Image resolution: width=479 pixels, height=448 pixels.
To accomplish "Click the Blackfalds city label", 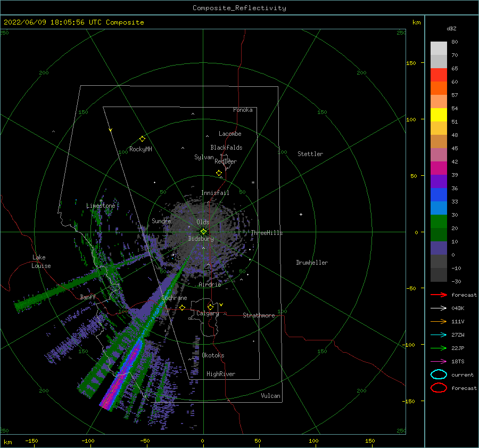I will tap(226, 148).
